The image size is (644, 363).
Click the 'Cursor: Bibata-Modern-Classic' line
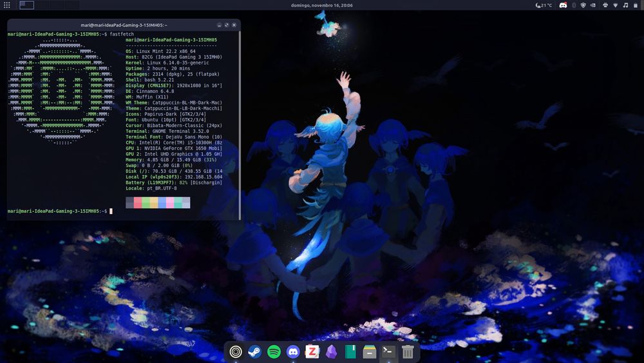point(174,126)
